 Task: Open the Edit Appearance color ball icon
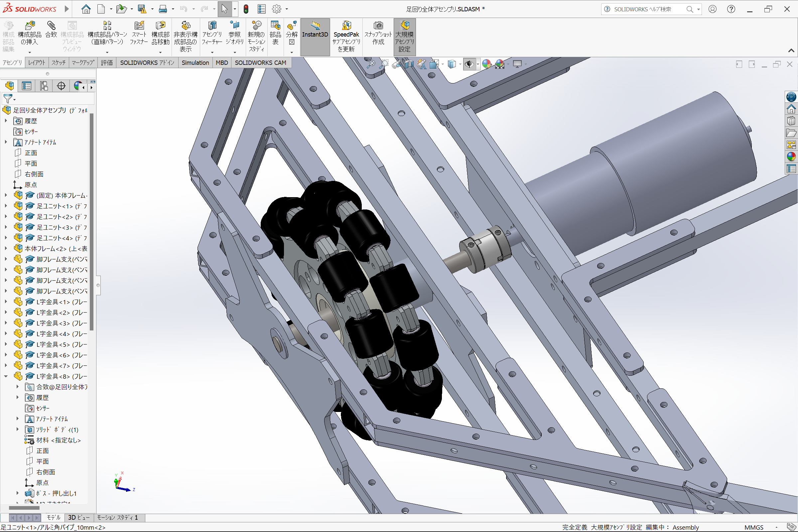(x=487, y=64)
